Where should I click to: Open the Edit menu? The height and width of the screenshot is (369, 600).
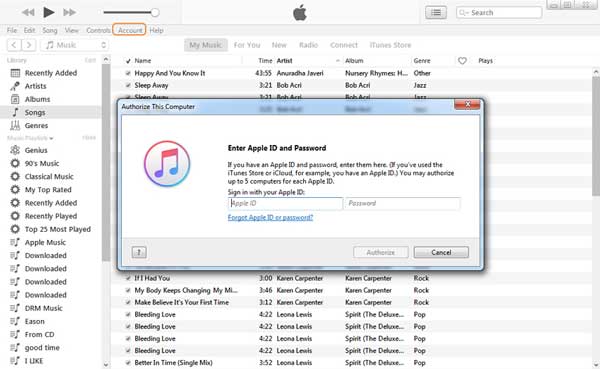click(x=29, y=30)
